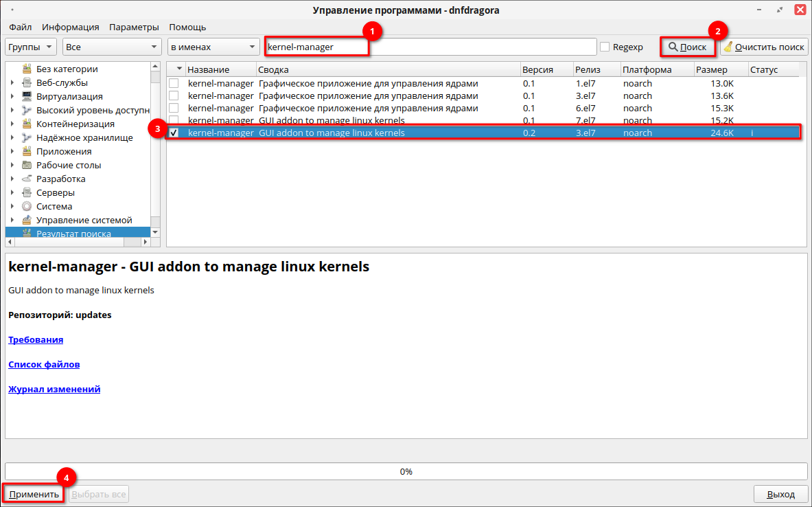Expand the Containerization tree category
The width and height of the screenshot is (812, 507).
pyautogui.click(x=12, y=124)
